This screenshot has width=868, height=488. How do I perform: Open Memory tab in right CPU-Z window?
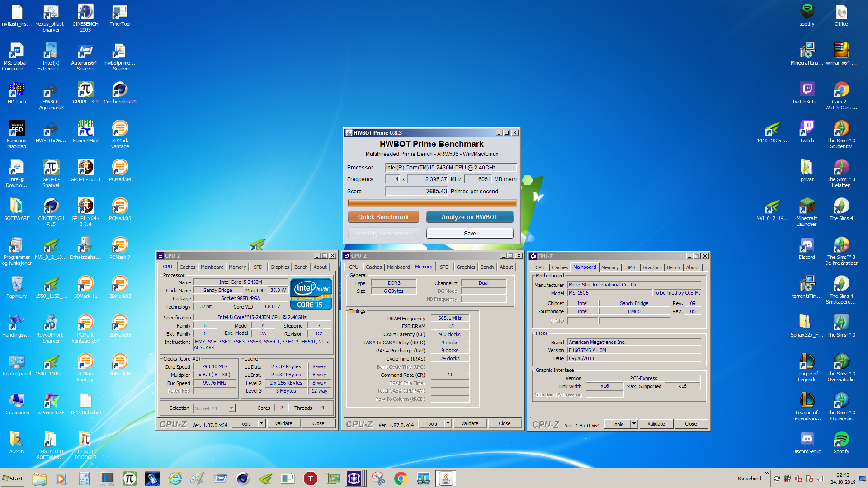click(609, 267)
